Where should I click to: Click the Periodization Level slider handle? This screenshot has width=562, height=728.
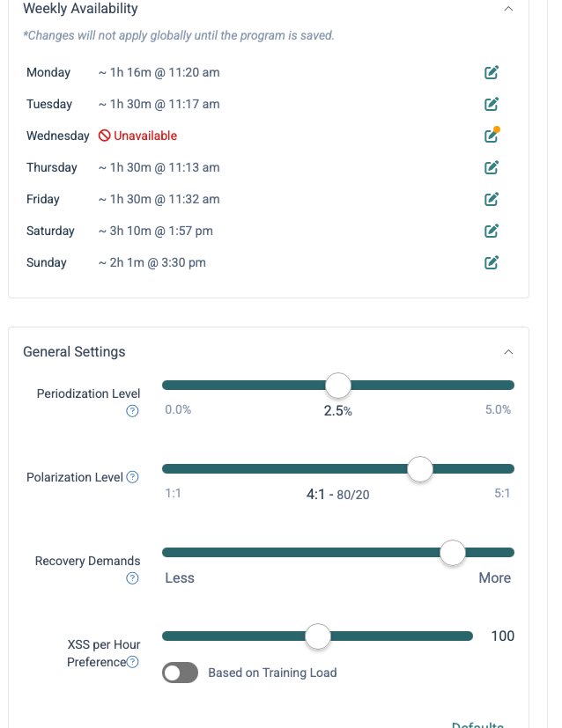pos(338,385)
